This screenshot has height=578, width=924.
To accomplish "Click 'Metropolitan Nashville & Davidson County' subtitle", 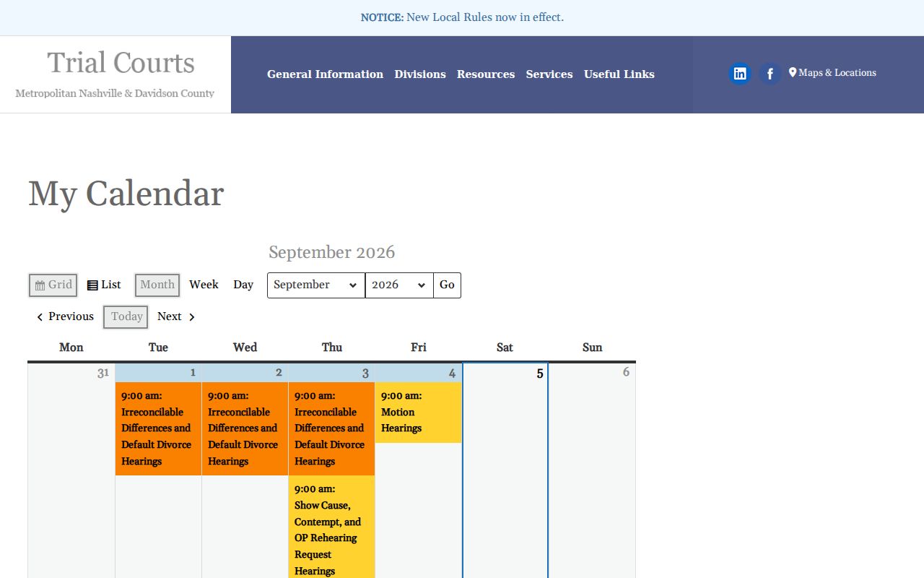I will tap(115, 93).
